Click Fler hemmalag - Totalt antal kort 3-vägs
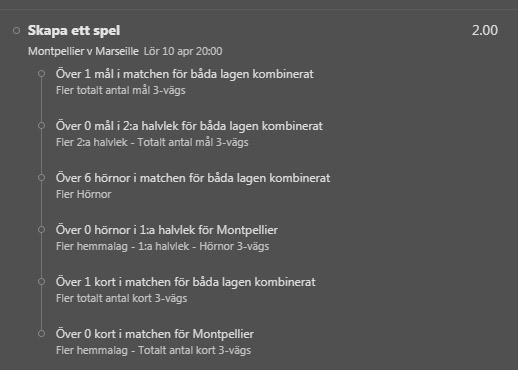518x370 pixels. pyautogui.click(x=153, y=350)
